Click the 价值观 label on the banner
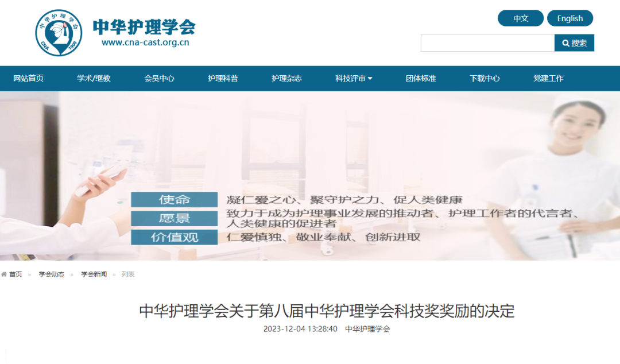Viewport: 620px width, 364px height. [x=175, y=237]
